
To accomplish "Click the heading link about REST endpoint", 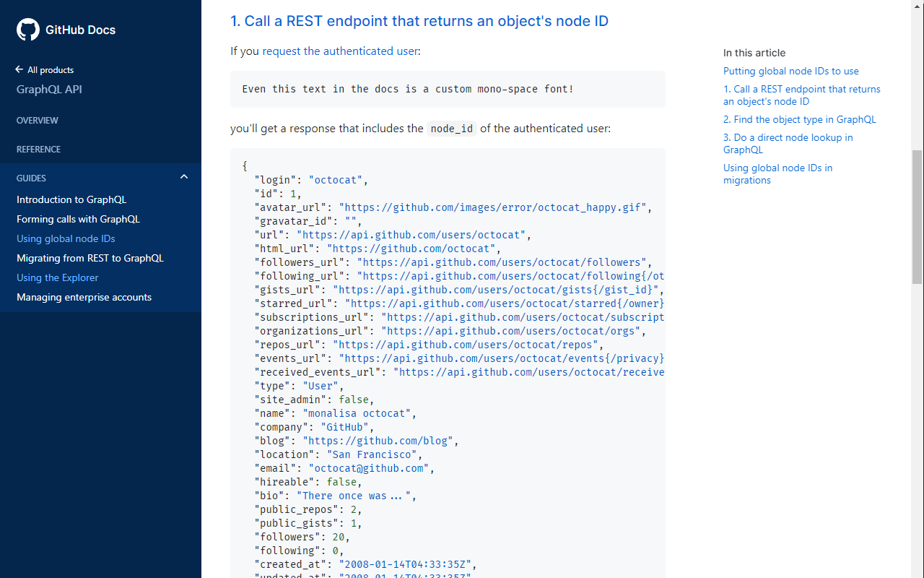I will point(419,21).
